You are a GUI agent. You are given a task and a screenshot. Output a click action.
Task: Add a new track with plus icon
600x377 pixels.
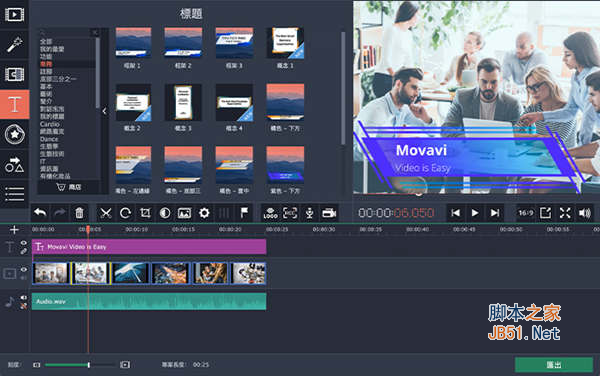click(14, 230)
